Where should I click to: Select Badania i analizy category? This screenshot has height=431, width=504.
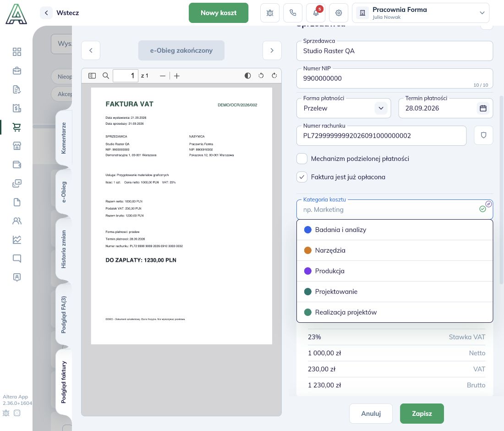[x=394, y=230]
